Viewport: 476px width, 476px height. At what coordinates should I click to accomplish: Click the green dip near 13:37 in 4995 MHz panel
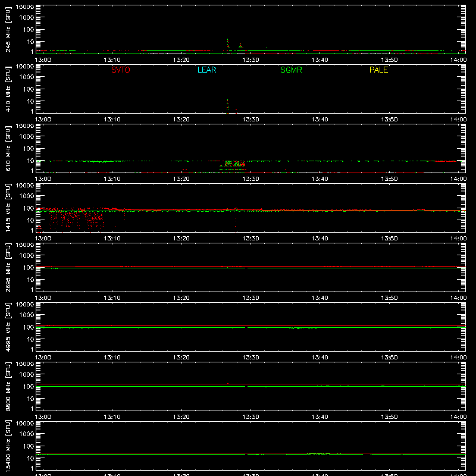pos(302,328)
